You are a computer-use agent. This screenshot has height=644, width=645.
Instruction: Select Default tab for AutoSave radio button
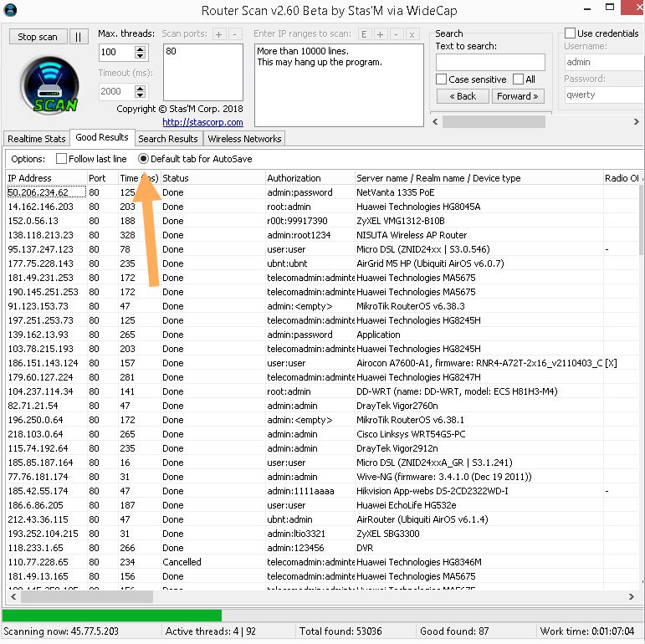pyautogui.click(x=143, y=159)
